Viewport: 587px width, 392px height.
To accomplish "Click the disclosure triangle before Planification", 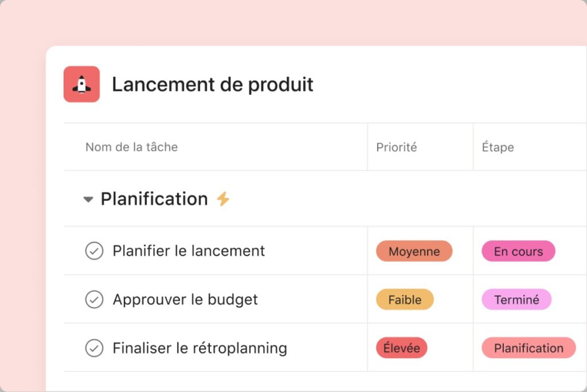I will coord(88,199).
